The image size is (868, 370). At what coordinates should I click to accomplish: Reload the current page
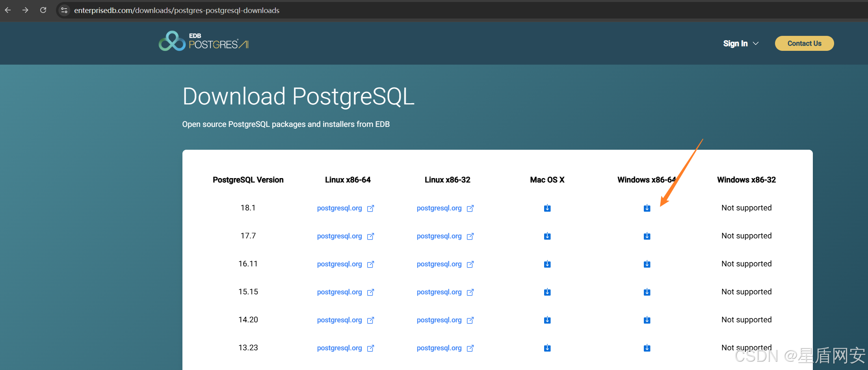click(x=43, y=10)
